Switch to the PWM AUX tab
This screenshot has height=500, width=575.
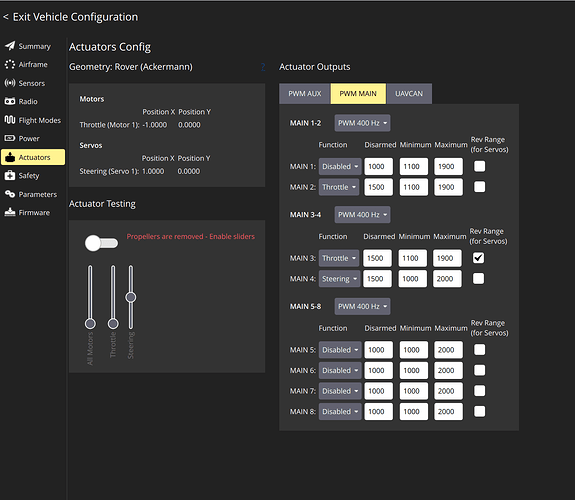305,94
